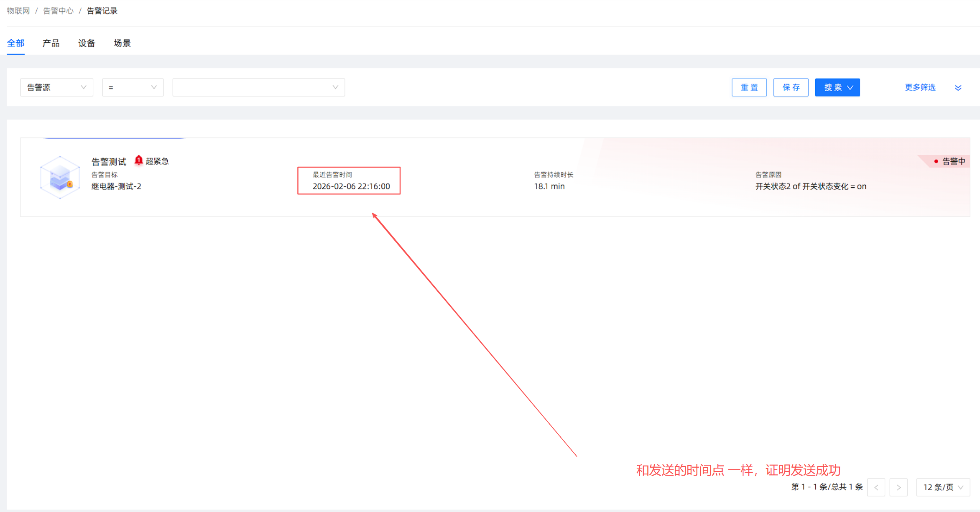Go to previous page arrow

876,487
